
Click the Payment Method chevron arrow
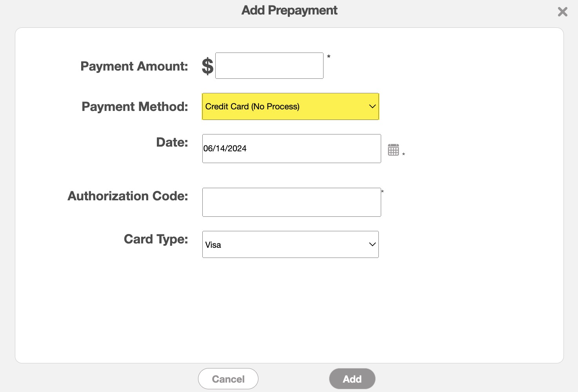[x=372, y=106]
